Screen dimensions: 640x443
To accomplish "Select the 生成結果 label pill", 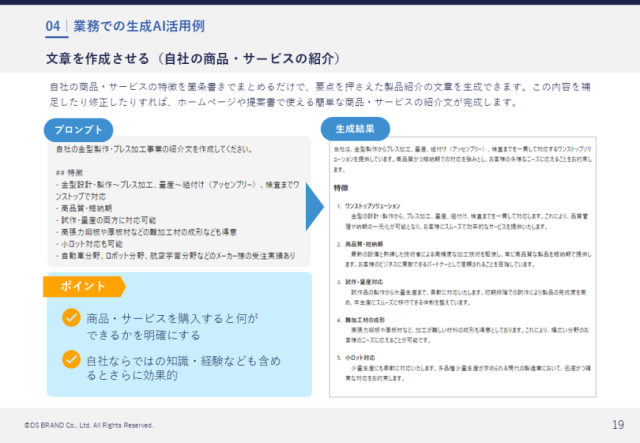I will 355,129.
